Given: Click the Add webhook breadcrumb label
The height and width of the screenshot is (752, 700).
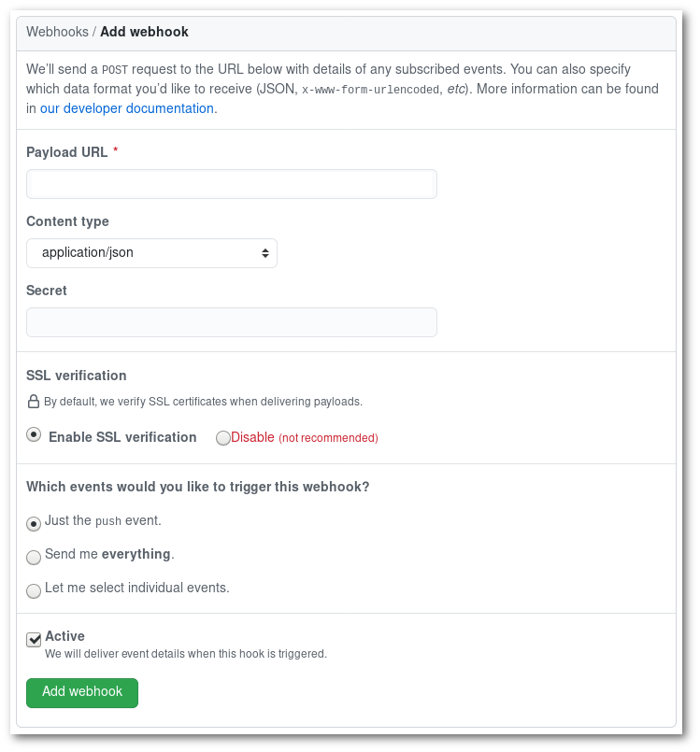Looking at the screenshot, I should 144,31.
